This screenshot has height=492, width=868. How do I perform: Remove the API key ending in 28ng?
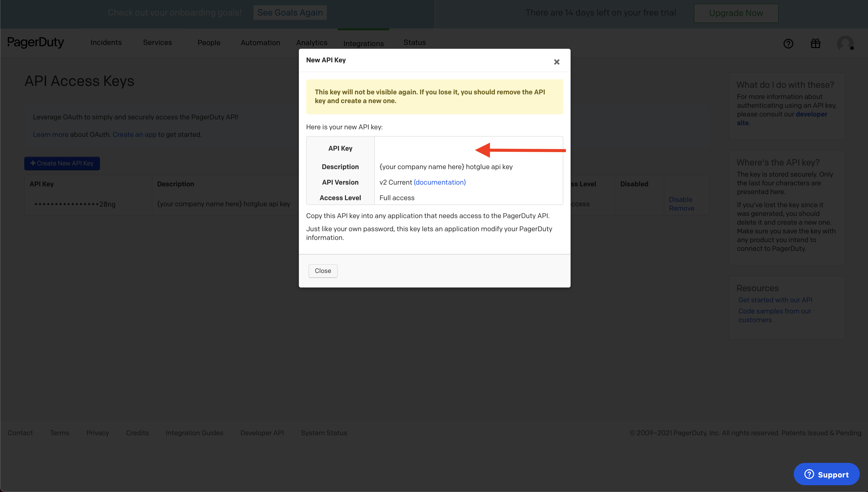tap(681, 208)
